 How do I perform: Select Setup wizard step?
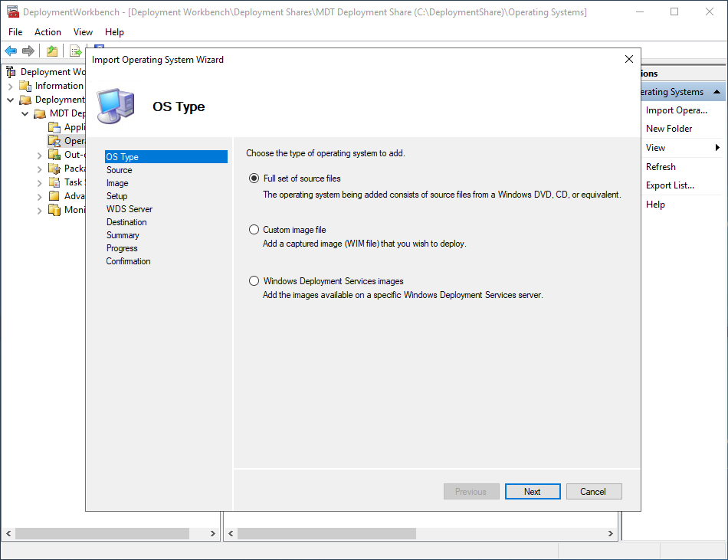(x=116, y=196)
